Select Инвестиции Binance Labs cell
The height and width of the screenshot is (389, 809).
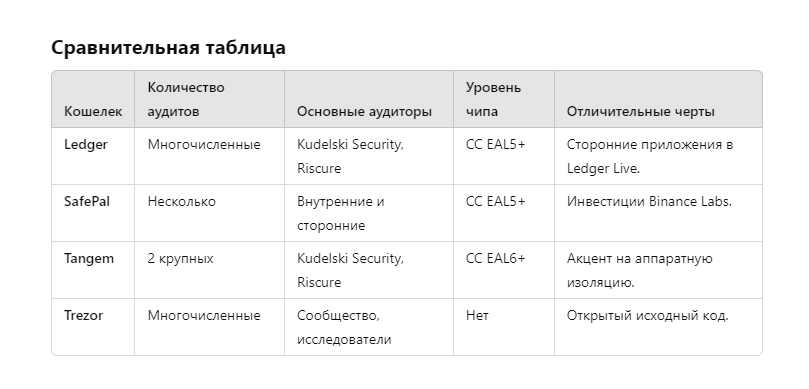coord(658,213)
